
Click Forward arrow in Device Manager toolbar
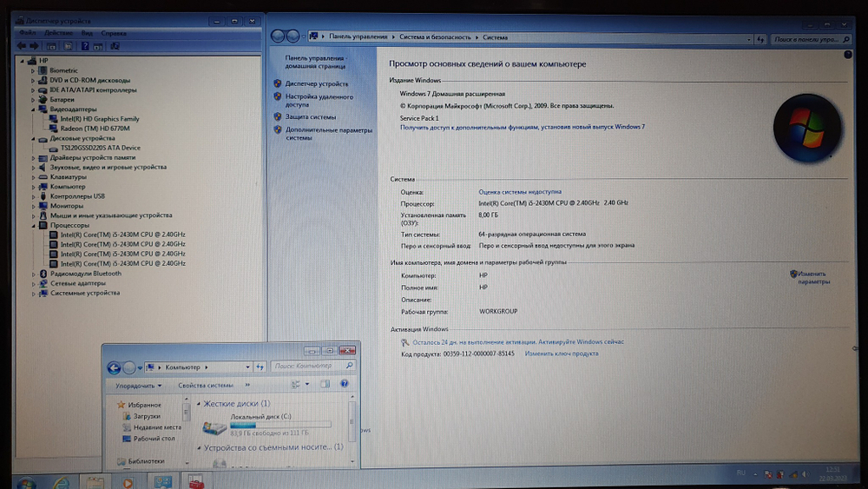(x=35, y=47)
